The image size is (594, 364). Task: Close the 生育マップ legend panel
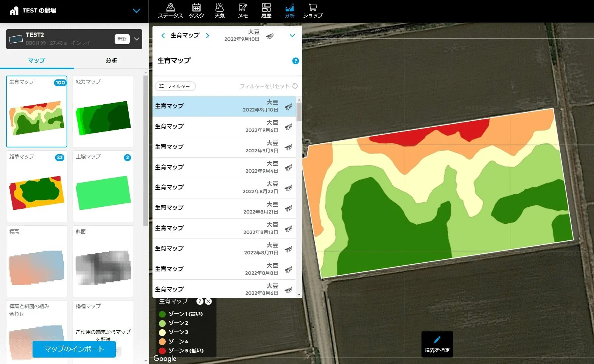[x=208, y=301]
